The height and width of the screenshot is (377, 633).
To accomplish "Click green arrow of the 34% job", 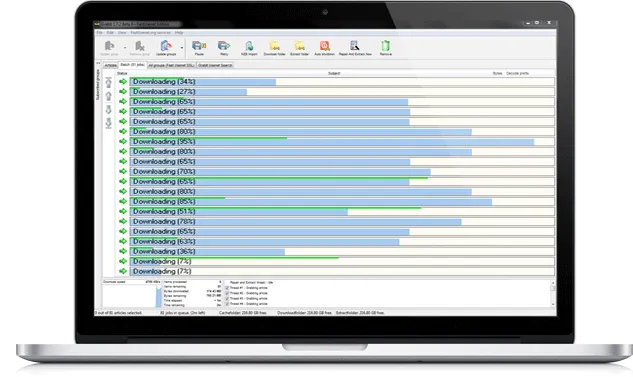I will pyautogui.click(x=123, y=82).
